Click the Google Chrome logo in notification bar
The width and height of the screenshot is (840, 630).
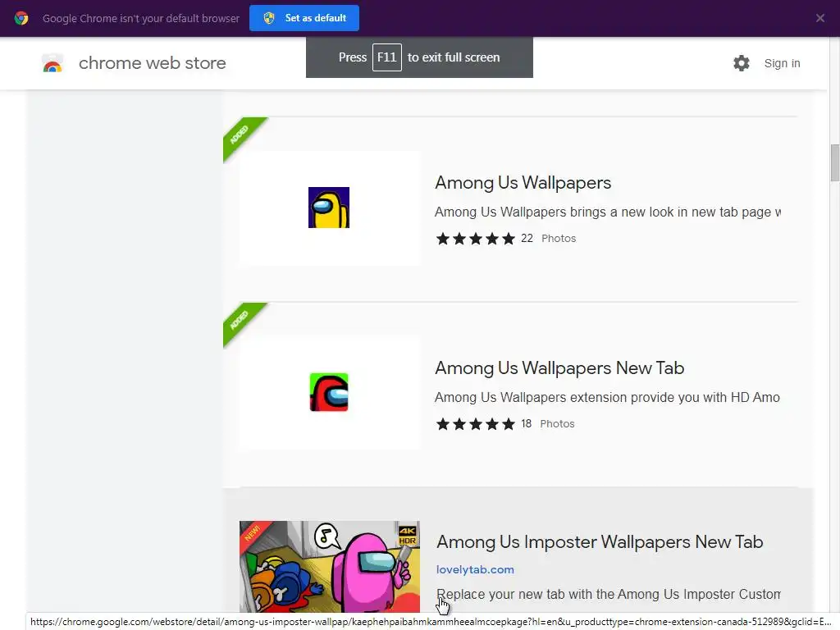pyautogui.click(x=21, y=18)
